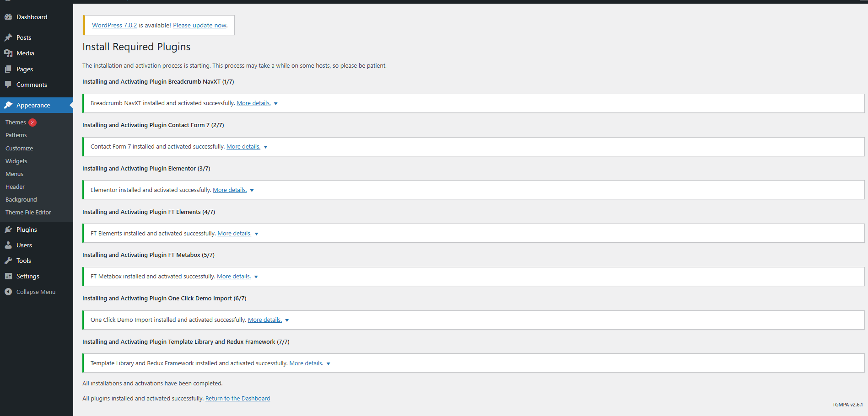Click the Comments speech bubble icon

click(8, 85)
